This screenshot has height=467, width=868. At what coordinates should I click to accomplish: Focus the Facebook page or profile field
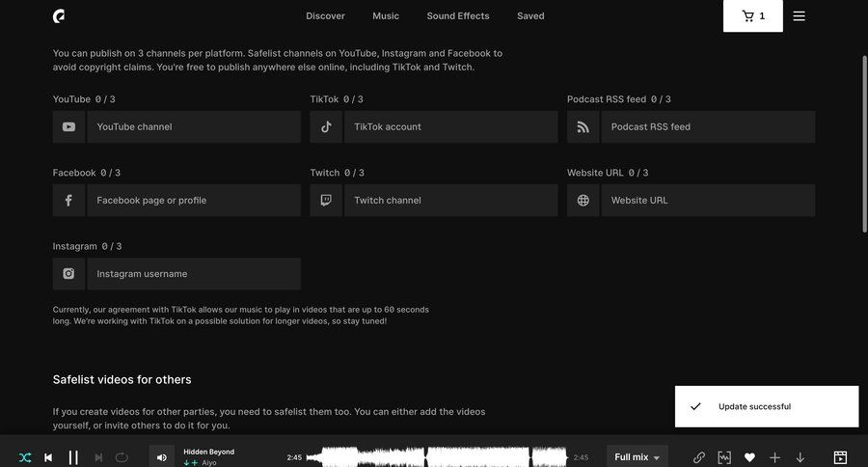[194, 201]
